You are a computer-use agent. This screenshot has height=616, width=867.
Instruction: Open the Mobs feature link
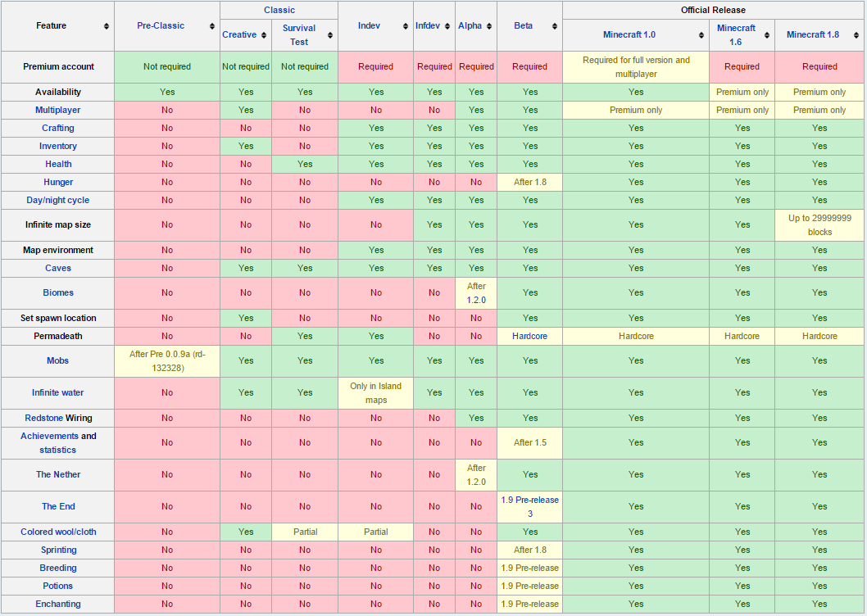[x=58, y=361]
